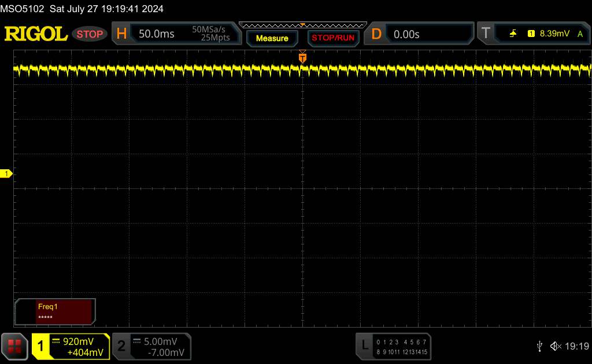Screen dimensions: 592x364
Task: Select the orange trigger position T marker
Action: click(302, 58)
